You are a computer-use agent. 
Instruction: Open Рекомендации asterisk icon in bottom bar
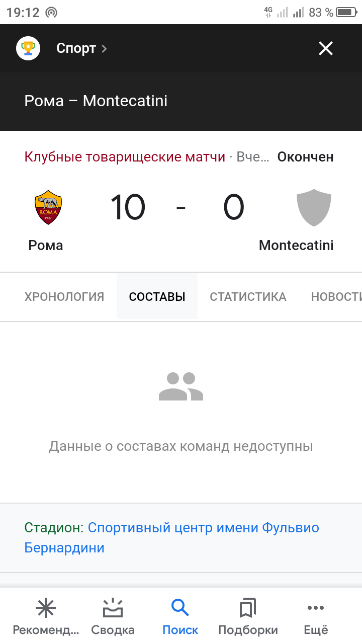click(x=46, y=609)
